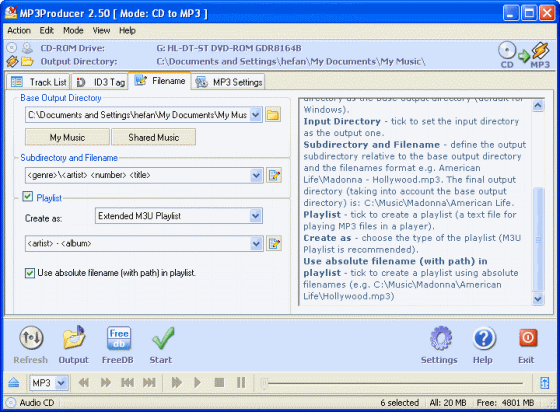Query FreeDB database icon

click(119, 338)
